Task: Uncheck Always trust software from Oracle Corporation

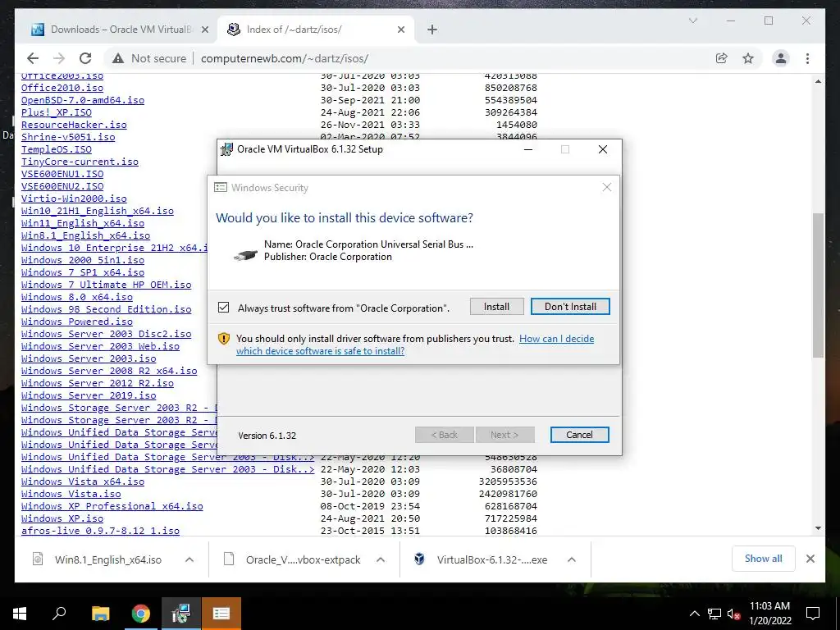Action: pyautogui.click(x=223, y=308)
